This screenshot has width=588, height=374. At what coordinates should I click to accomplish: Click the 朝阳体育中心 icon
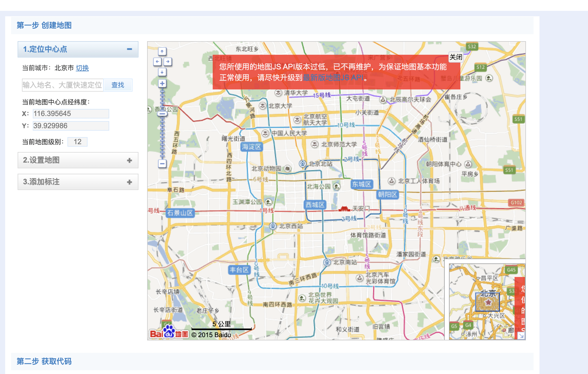click(468, 164)
